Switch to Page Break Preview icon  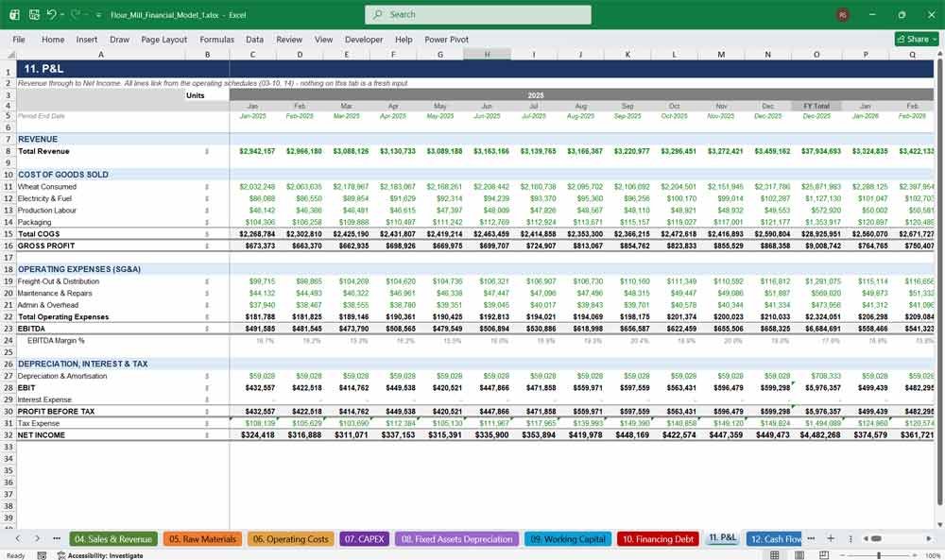pos(824,554)
